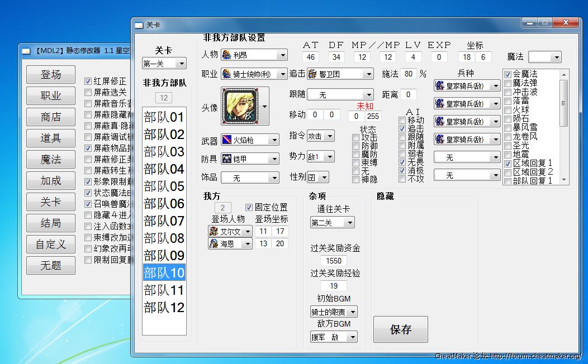Screen dimensions: 588x364
Task: Uncheck the 追击 AI checkbox
Action: (402, 128)
